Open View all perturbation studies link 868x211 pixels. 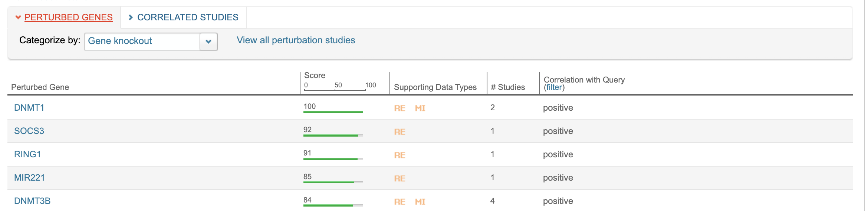[x=296, y=40]
